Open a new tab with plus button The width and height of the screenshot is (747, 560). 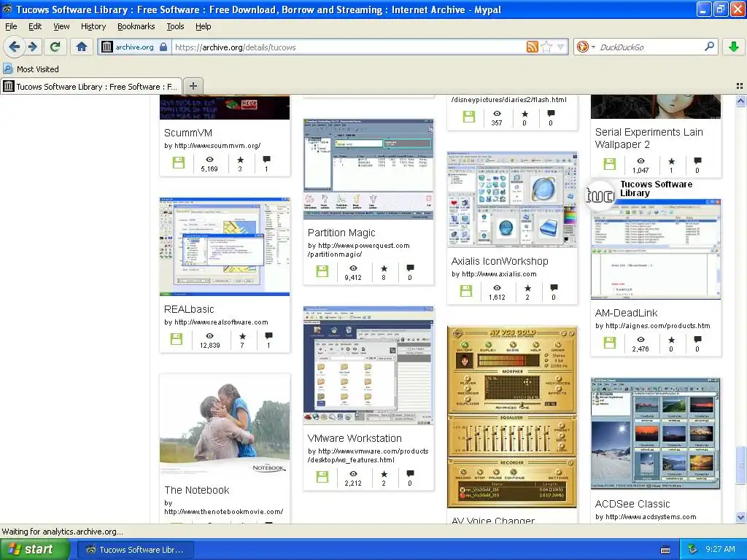pos(193,86)
